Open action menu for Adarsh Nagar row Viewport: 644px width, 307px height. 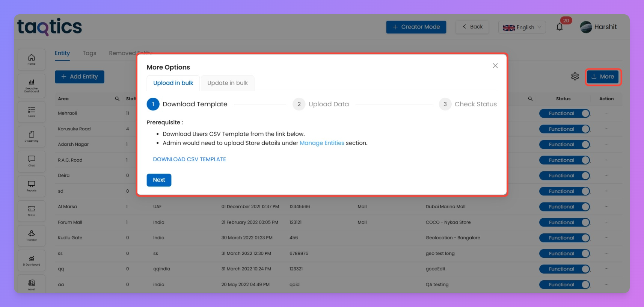tap(606, 144)
